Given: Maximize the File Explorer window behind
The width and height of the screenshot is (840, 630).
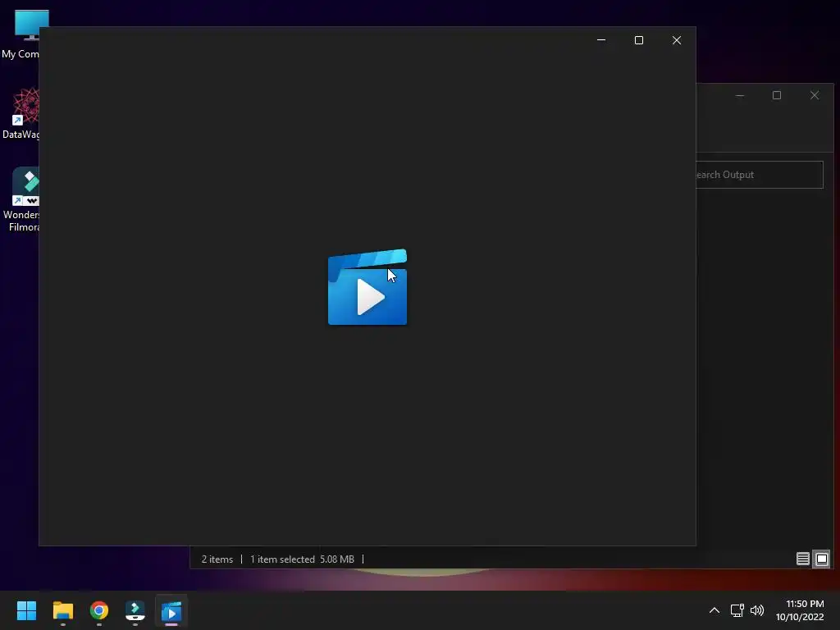Looking at the screenshot, I should point(777,95).
